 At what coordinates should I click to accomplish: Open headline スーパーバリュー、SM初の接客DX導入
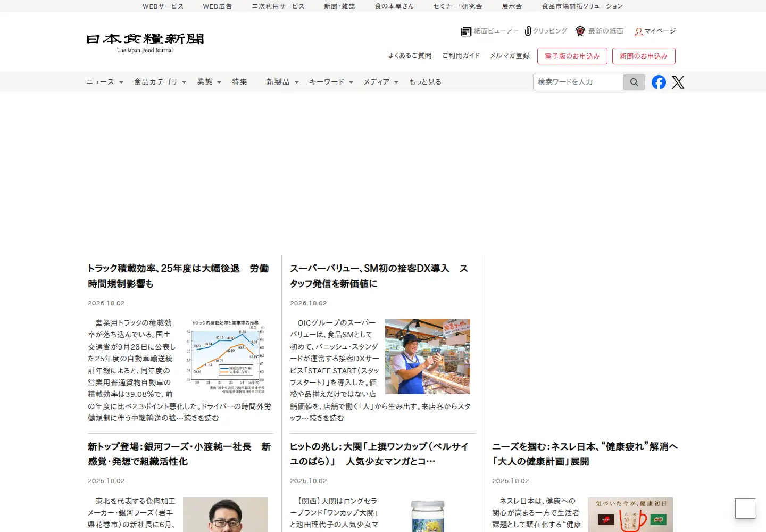click(379, 276)
